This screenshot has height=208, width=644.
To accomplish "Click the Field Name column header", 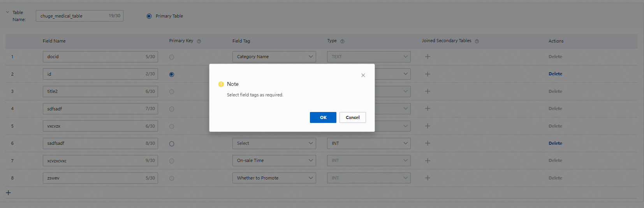I will point(54,41).
